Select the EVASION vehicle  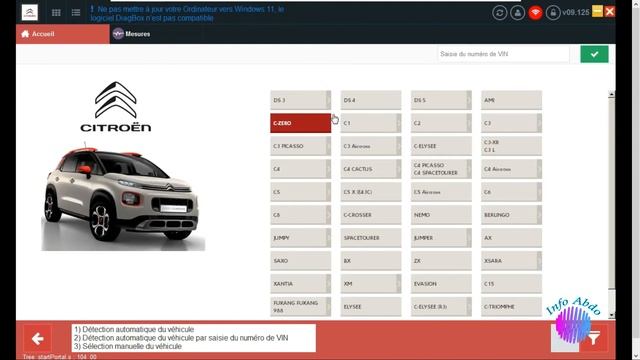(x=441, y=284)
